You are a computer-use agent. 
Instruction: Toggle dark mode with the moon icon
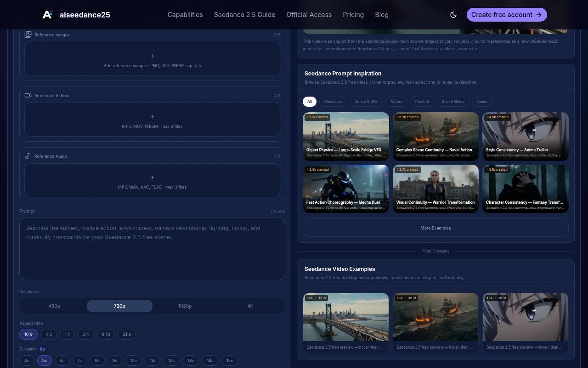453,15
